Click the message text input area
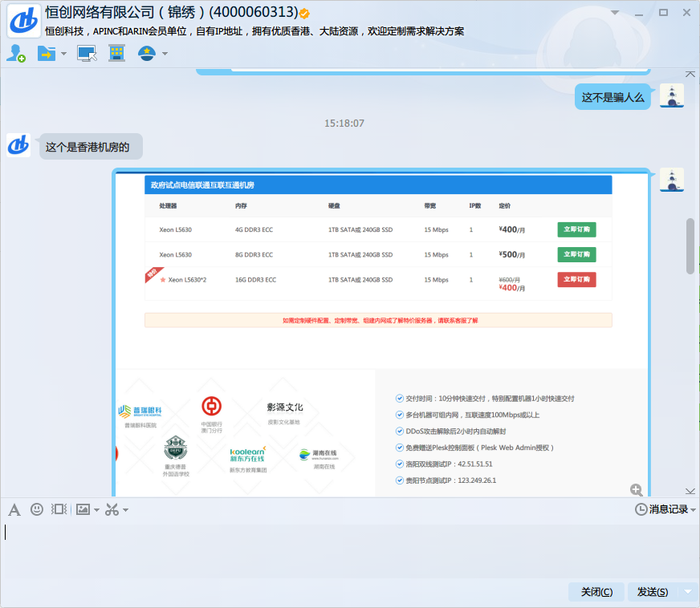 [x=348, y=551]
